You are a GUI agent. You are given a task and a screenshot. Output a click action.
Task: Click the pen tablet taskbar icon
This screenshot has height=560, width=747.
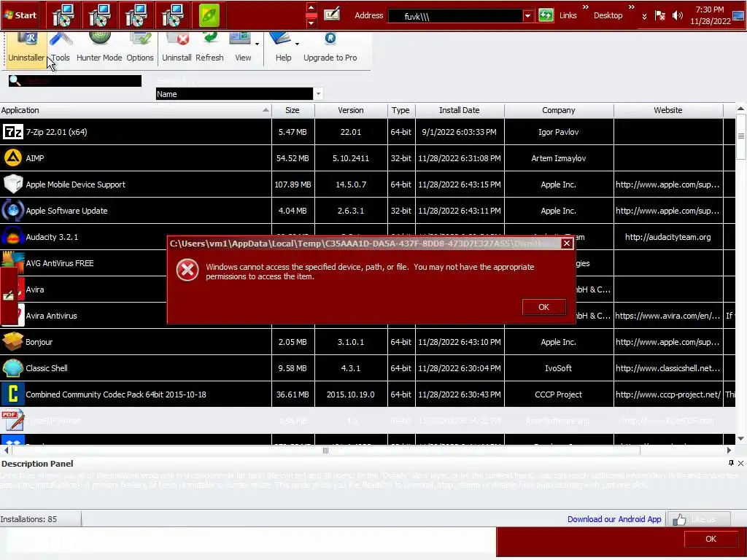pos(332,15)
